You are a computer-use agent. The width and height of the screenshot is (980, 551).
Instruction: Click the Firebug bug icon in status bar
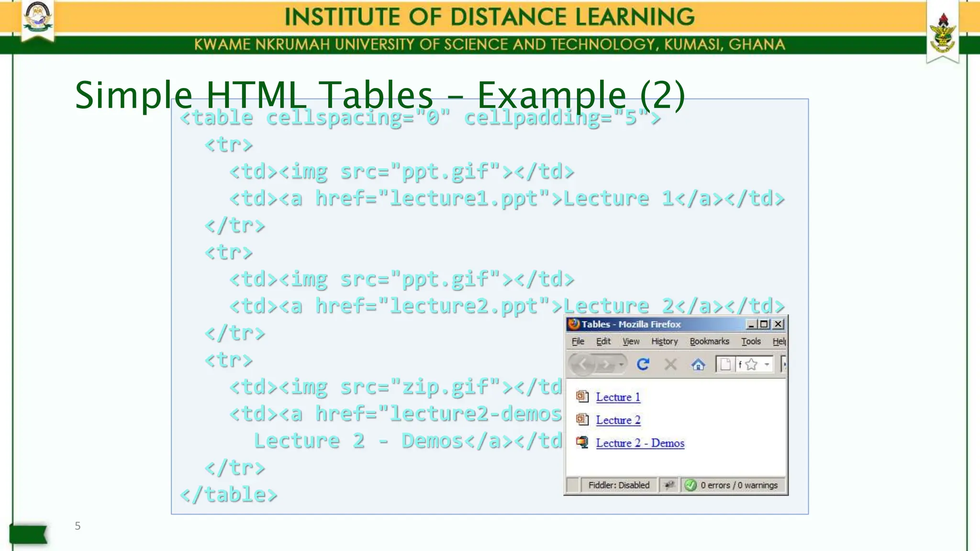point(669,485)
